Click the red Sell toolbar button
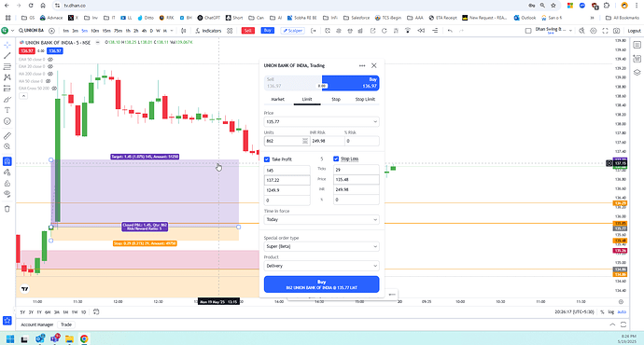Image resolution: width=644 pixels, height=345 pixels. click(247, 31)
